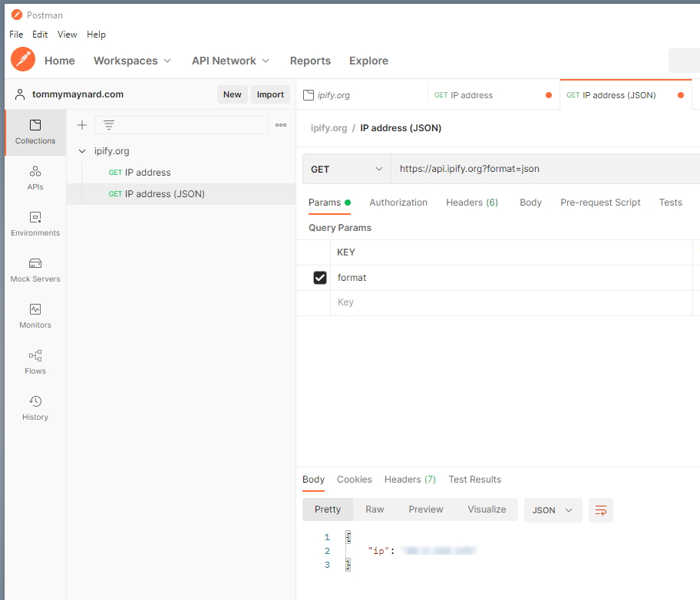Select the Params tab
Image resolution: width=700 pixels, height=600 pixels.
pyautogui.click(x=329, y=203)
